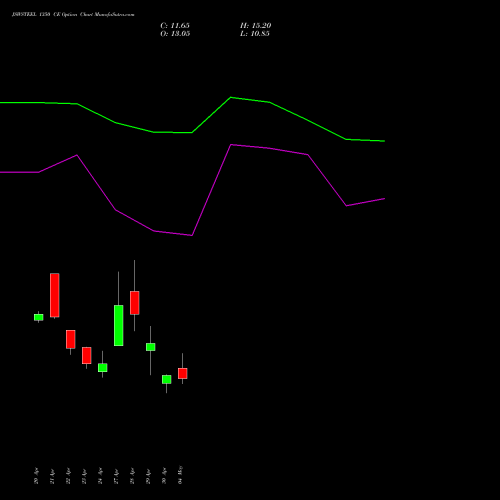Click the tall red candle for 21 Apr

click(55, 295)
